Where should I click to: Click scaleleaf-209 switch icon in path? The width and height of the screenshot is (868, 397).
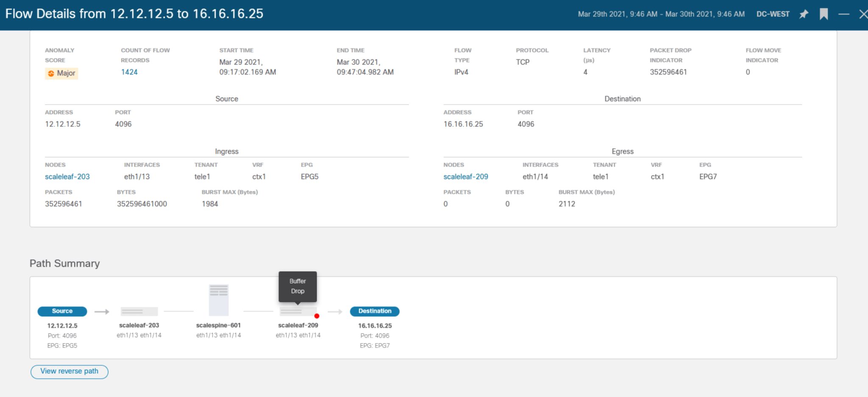(x=298, y=312)
